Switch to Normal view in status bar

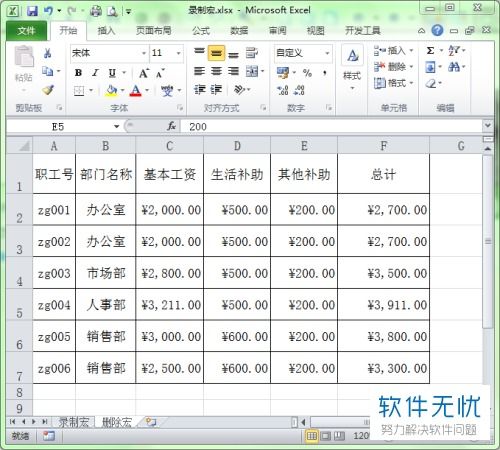coord(312,436)
